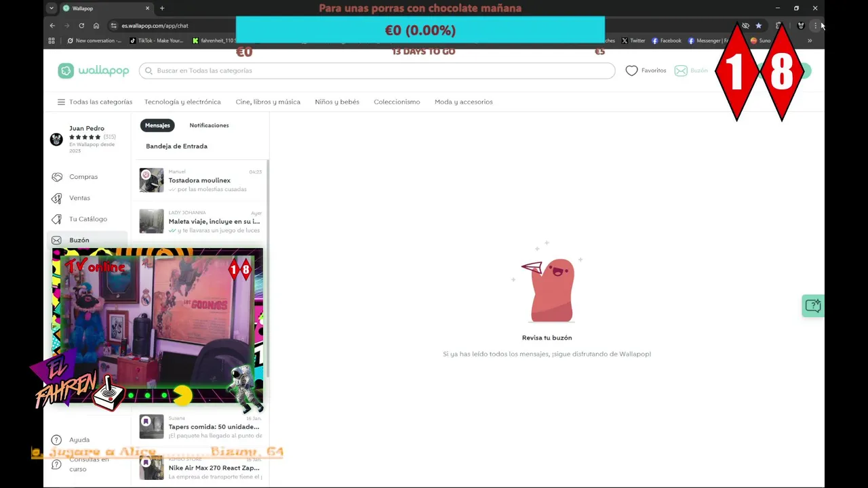Click the search field Buscar en Todas las categorías
The width and height of the screenshot is (868, 488).
[x=377, y=70]
